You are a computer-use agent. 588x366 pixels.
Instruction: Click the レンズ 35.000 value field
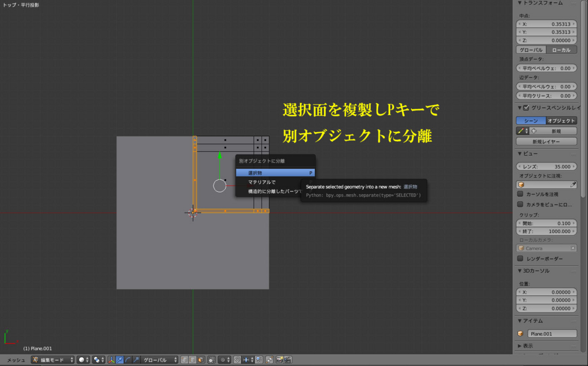[547, 167]
